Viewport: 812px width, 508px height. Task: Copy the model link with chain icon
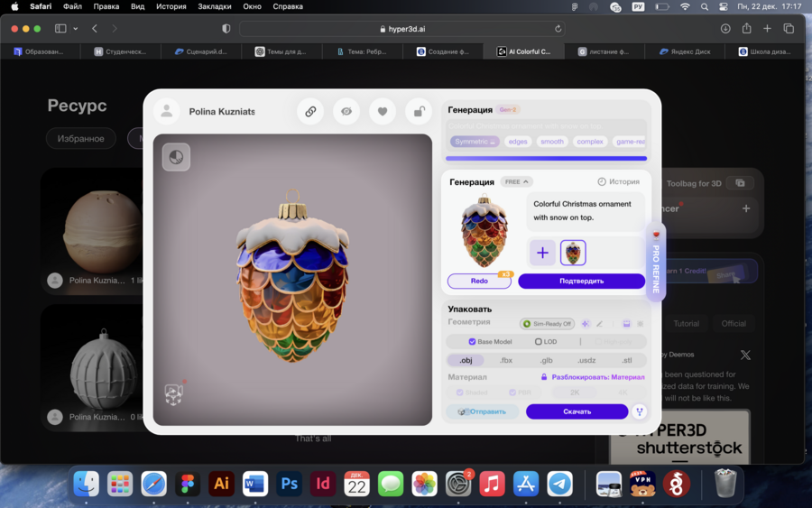tap(310, 112)
